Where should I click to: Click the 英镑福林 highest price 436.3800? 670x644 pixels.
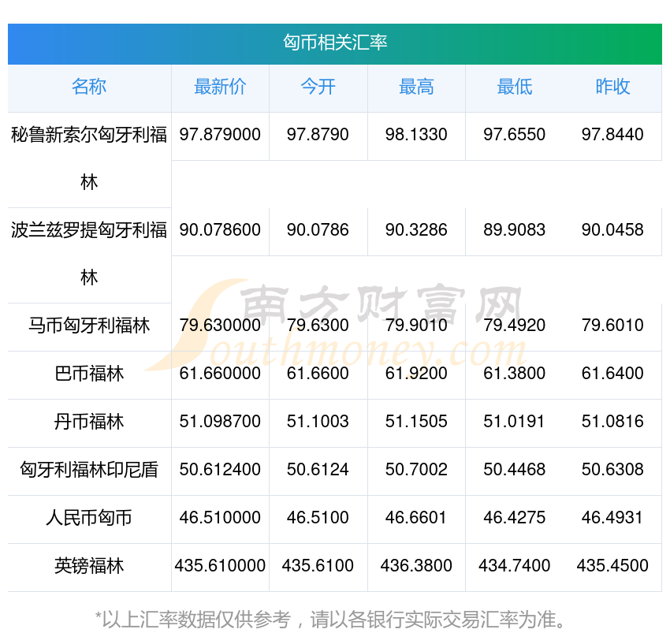[x=416, y=566]
